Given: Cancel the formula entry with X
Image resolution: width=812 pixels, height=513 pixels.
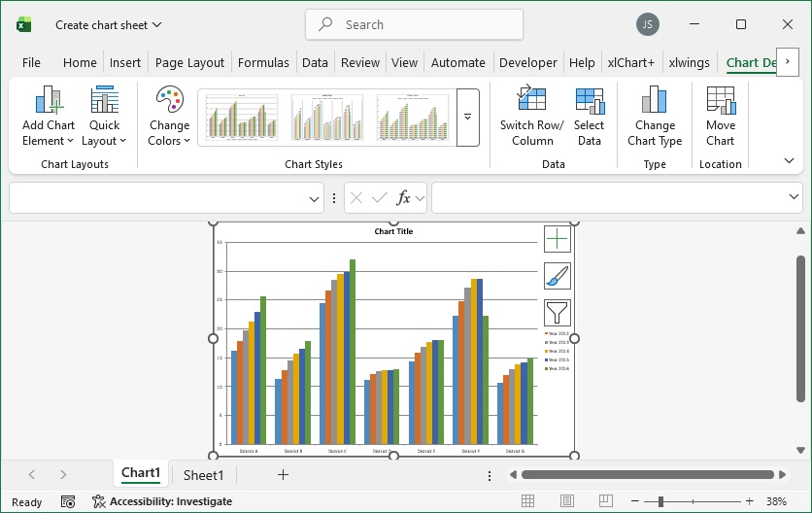Looking at the screenshot, I should (x=356, y=197).
